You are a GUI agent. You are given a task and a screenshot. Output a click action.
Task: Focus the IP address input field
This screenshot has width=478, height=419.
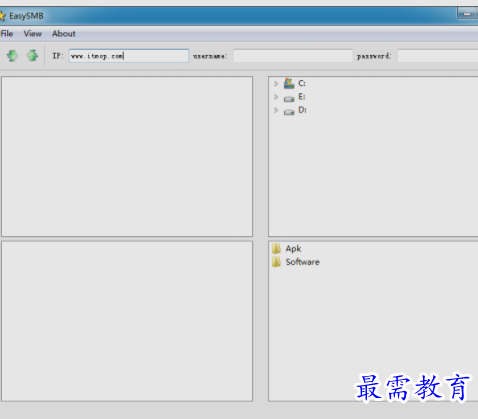(x=129, y=56)
